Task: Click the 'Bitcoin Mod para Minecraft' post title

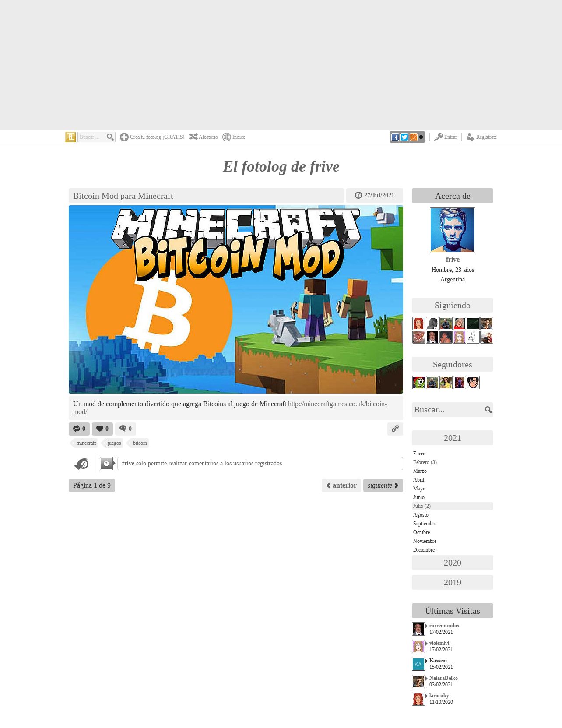Action: 123,196
